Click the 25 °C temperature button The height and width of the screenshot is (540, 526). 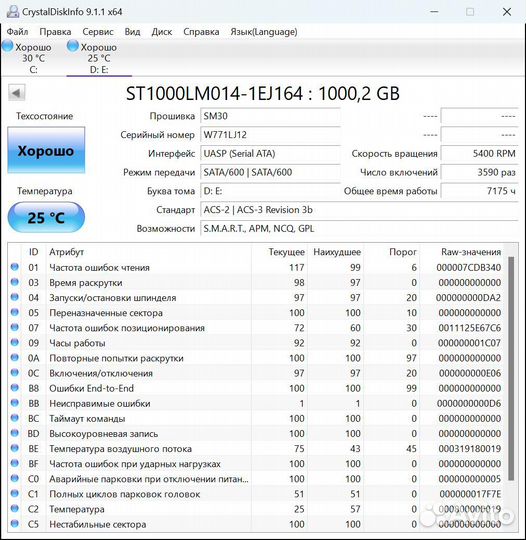pos(46,217)
